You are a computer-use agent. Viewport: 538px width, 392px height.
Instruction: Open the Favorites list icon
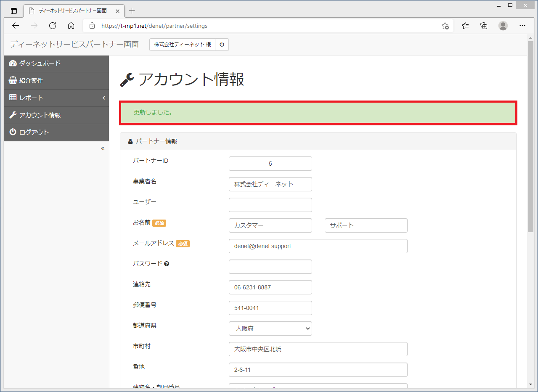click(x=465, y=26)
